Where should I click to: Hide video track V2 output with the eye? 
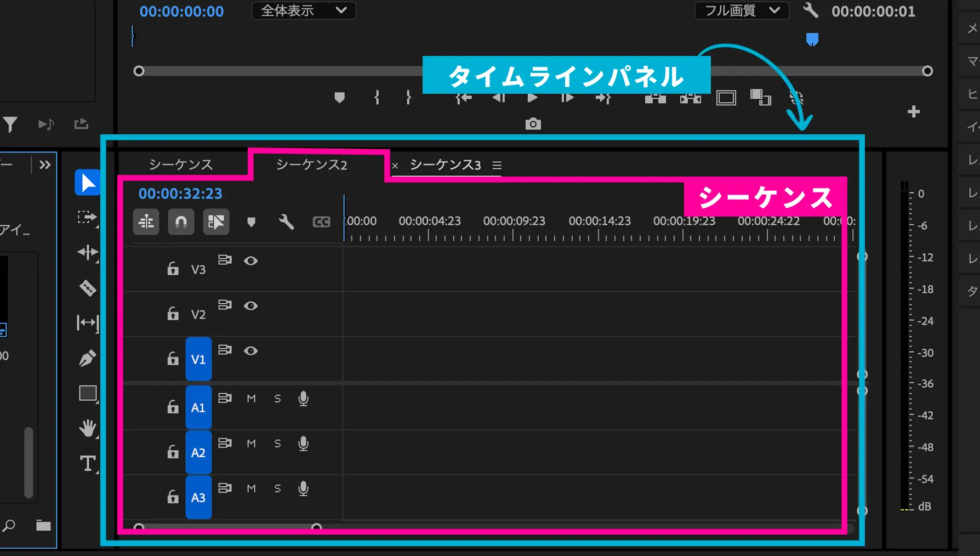[x=251, y=306]
